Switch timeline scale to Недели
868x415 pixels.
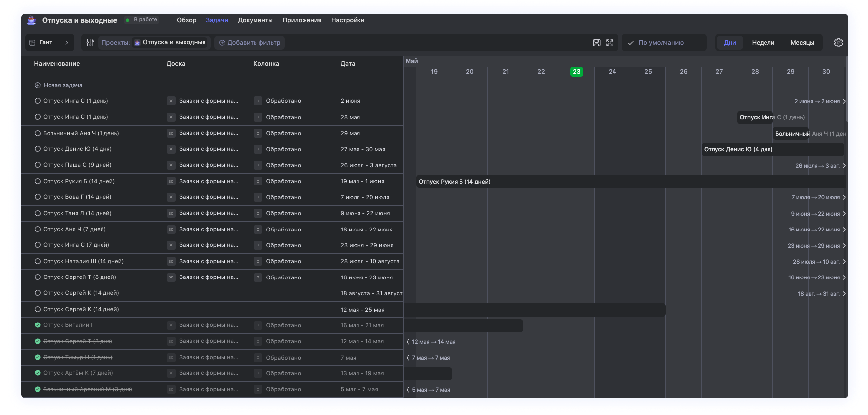(763, 43)
